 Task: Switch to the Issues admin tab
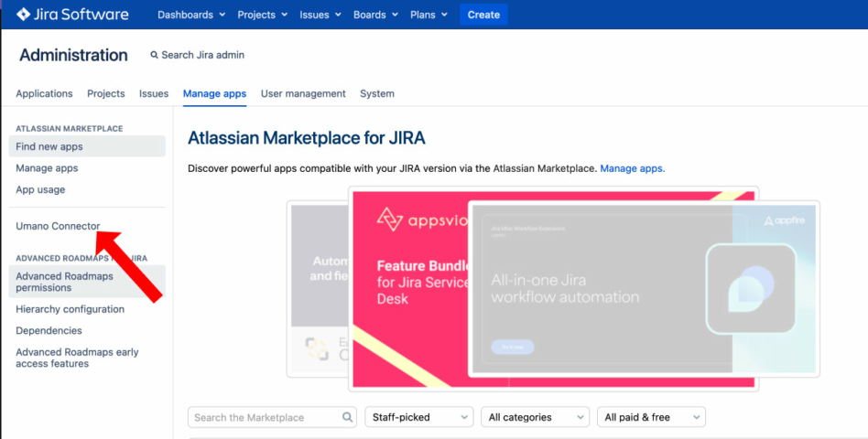tap(154, 93)
